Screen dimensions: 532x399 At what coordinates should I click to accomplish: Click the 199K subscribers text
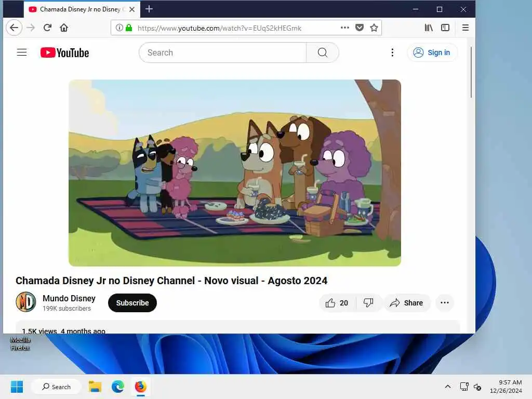point(67,309)
